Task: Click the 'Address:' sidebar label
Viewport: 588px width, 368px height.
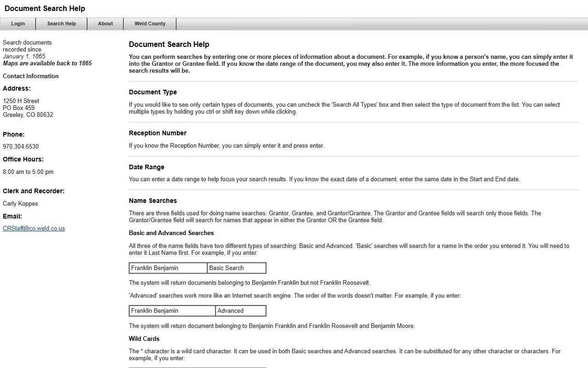Action: click(x=17, y=89)
